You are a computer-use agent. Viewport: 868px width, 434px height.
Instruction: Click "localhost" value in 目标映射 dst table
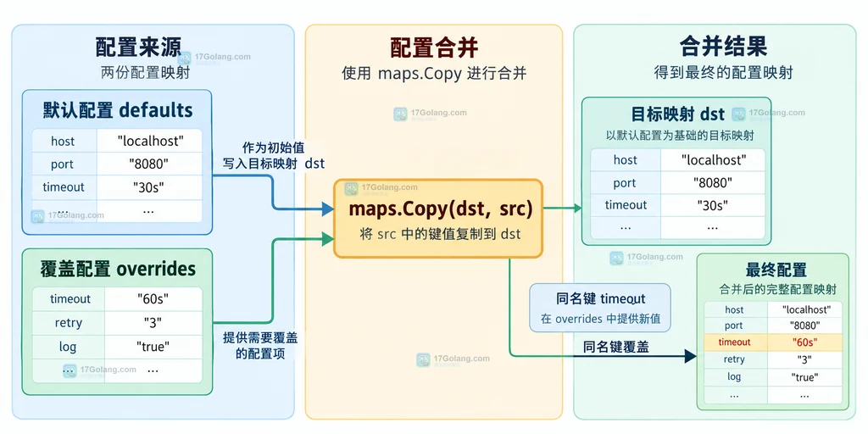[x=714, y=160]
